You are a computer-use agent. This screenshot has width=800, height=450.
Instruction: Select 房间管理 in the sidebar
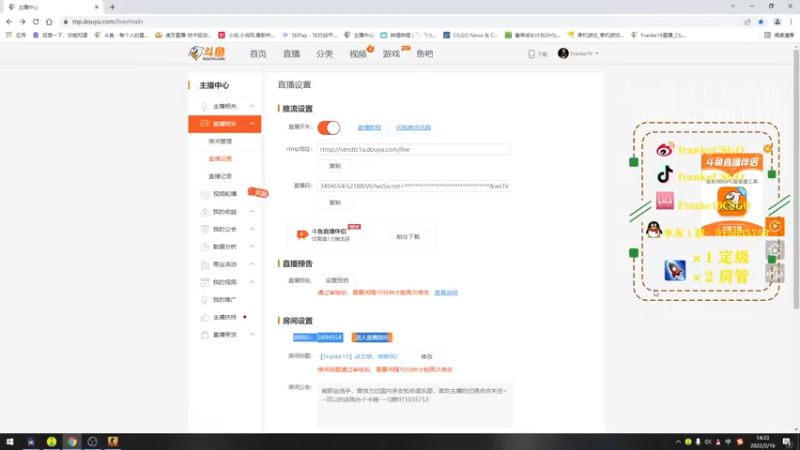coord(220,141)
